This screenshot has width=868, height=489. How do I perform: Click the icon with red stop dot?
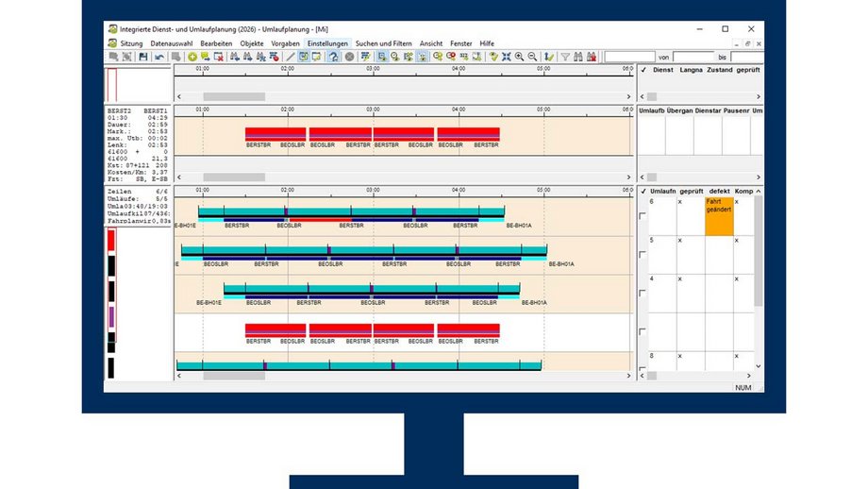pyautogui.click(x=274, y=57)
